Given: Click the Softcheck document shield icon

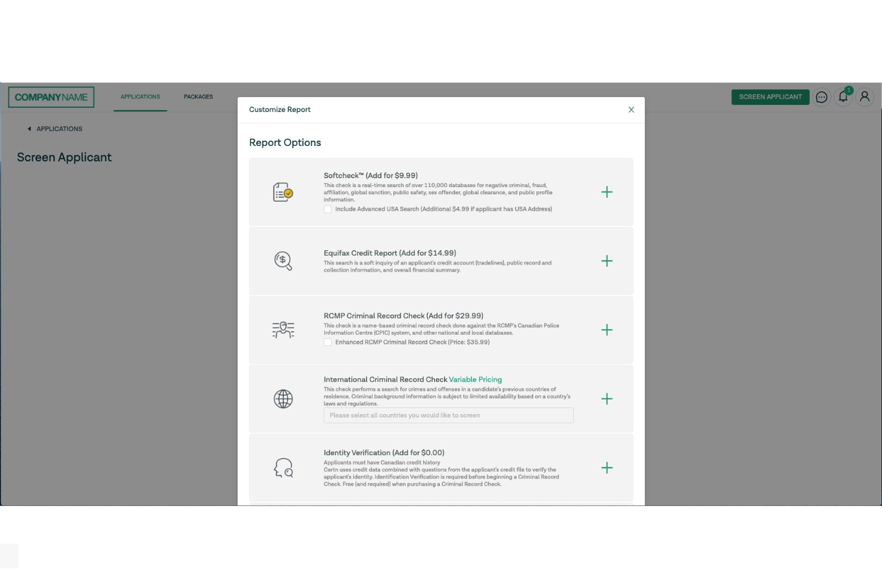Looking at the screenshot, I should [x=283, y=192].
